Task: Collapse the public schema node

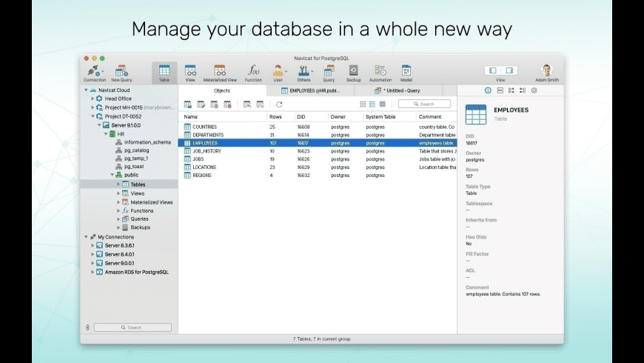Action: pyautogui.click(x=112, y=175)
